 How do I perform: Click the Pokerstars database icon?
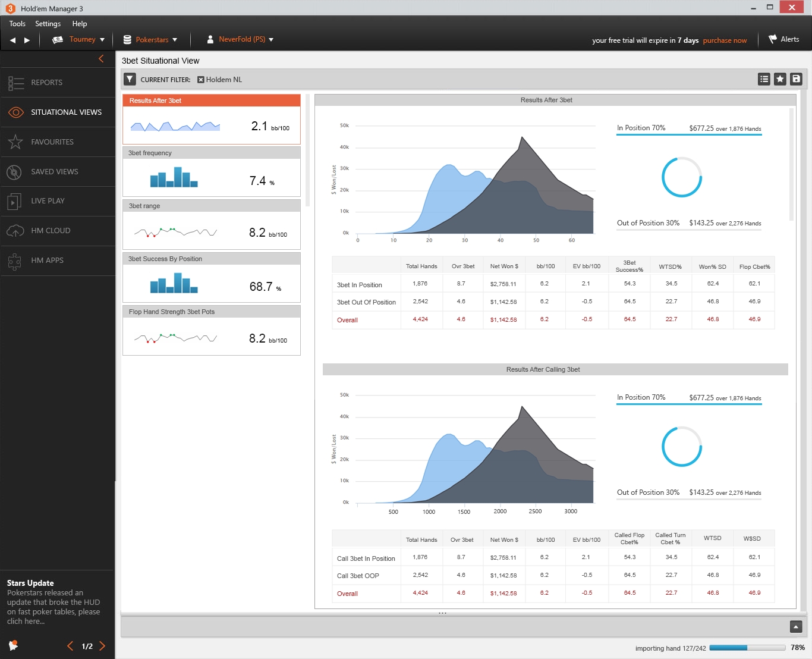(x=127, y=40)
